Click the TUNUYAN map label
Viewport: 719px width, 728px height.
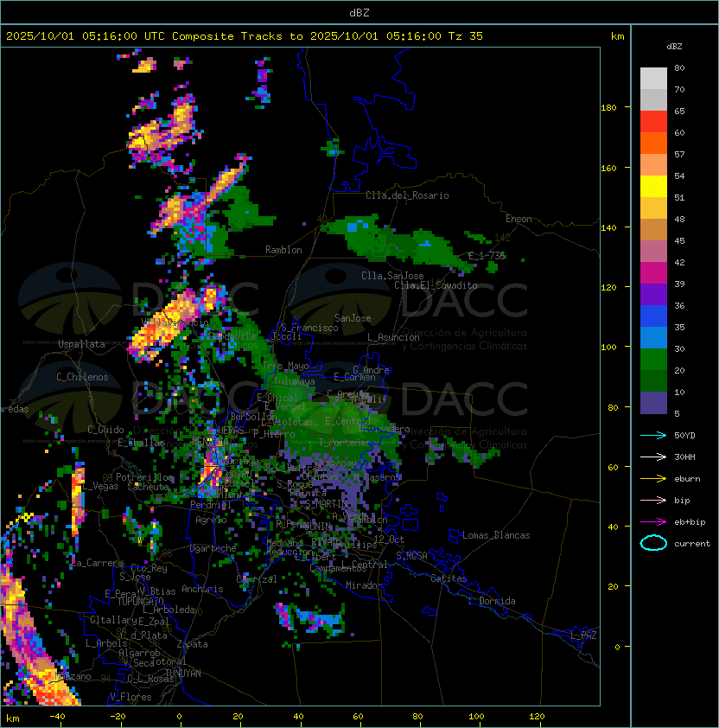[x=183, y=674]
